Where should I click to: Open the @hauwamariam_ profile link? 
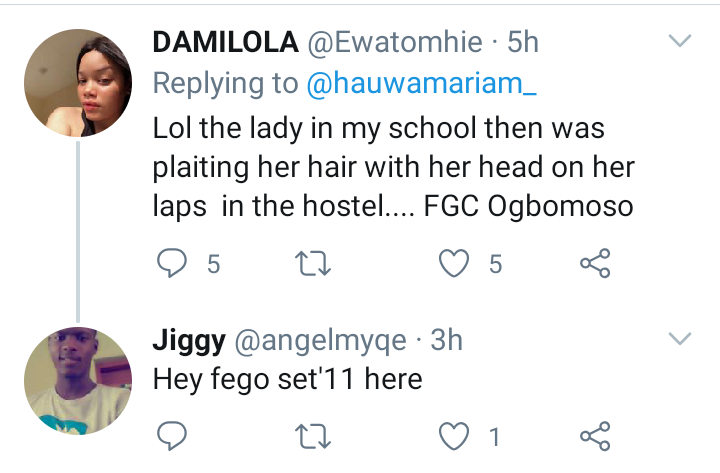[x=421, y=85]
